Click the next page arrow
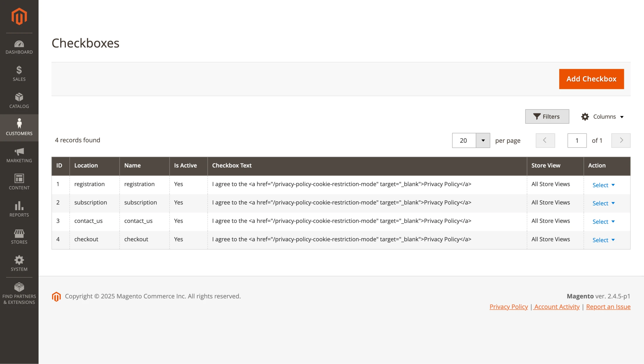The height and width of the screenshot is (364, 644). coord(621,140)
